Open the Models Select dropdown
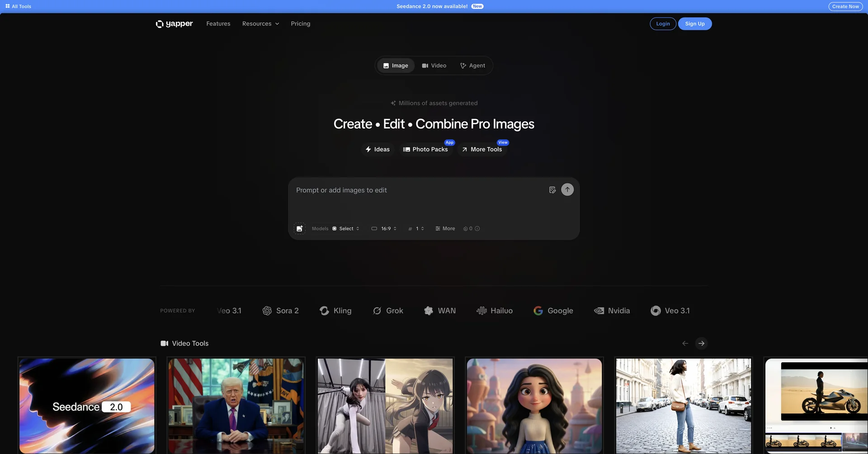Viewport: 868px width, 454px height. point(346,229)
